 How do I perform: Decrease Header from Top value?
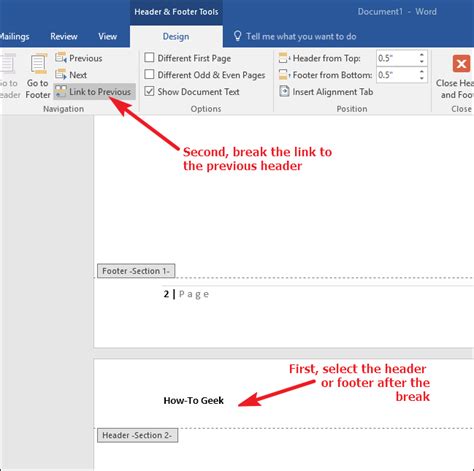422,62
